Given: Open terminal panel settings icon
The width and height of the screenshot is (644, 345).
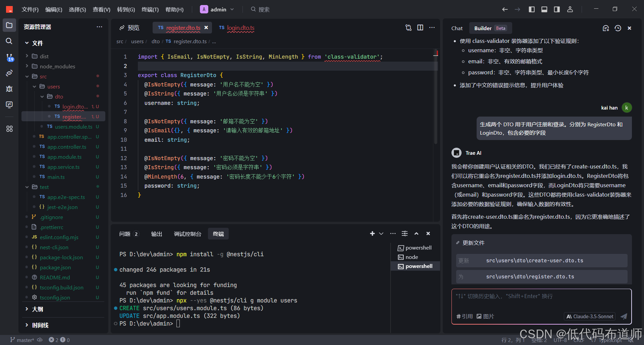Looking at the screenshot, I should (405, 233).
